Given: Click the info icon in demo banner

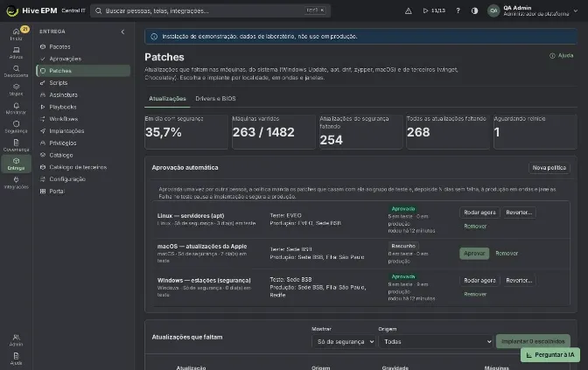Looking at the screenshot, I should tap(154, 37).
